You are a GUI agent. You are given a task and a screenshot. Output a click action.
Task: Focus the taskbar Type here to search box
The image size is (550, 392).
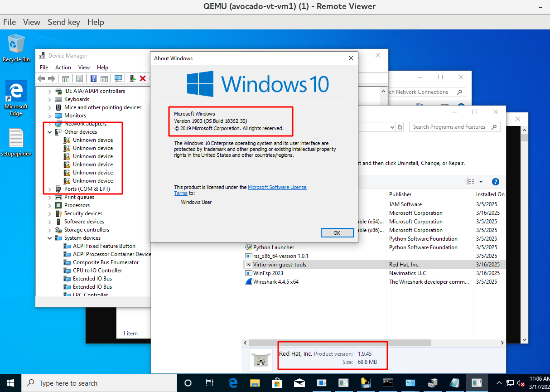(x=99, y=383)
